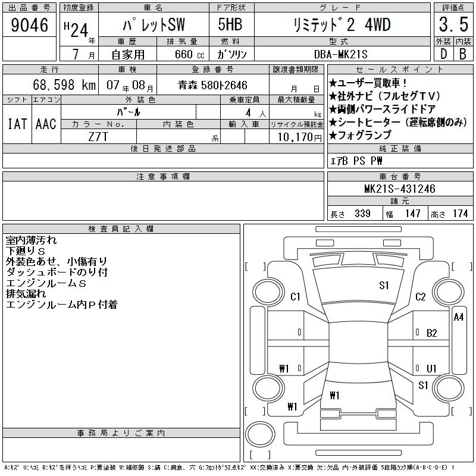This screenshot has width=476, height=476.
Task: Select the exterior color パール
Action: tap(129, 112)
